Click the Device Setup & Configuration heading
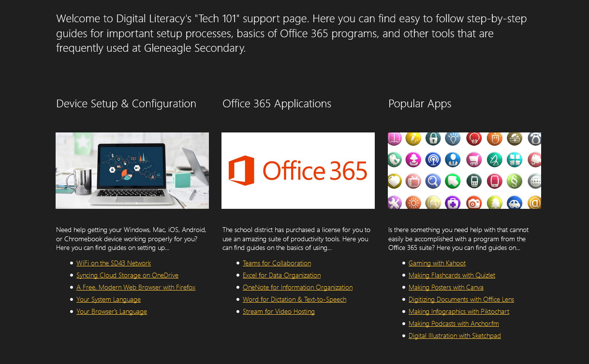The image size is (589, 364). 126,104
